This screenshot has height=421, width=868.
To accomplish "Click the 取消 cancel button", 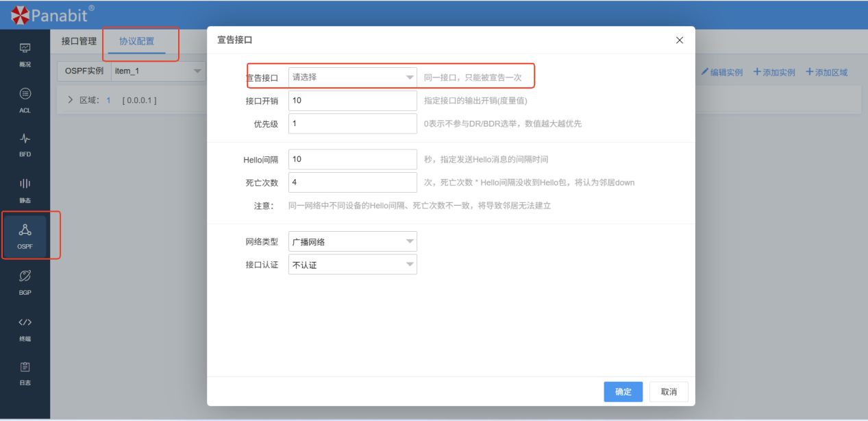I will click(x=669, y=392).
